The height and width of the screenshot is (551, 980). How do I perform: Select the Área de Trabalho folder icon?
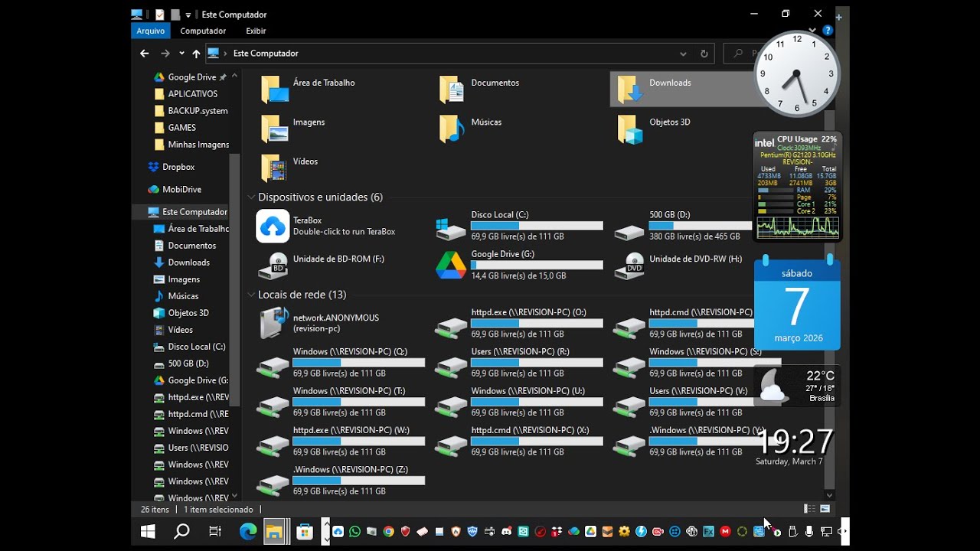click(x=275, y=89)
